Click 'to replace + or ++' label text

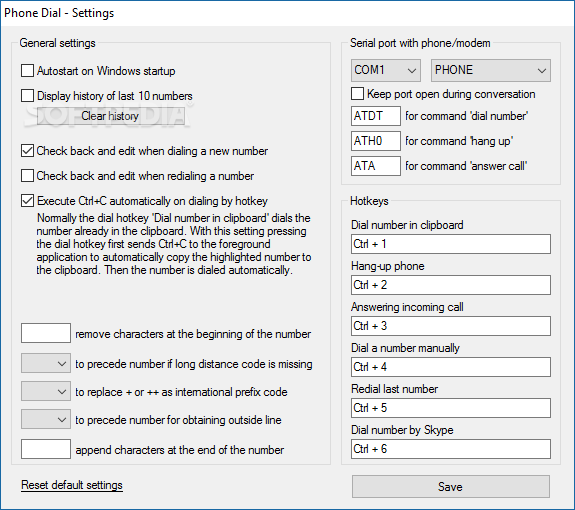coord(181,392)
